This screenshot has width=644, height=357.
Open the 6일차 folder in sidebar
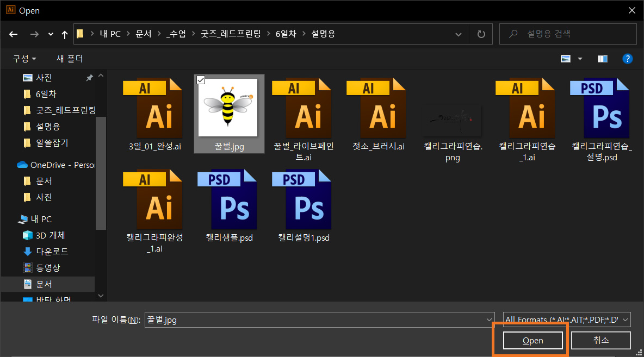point(46,94)
